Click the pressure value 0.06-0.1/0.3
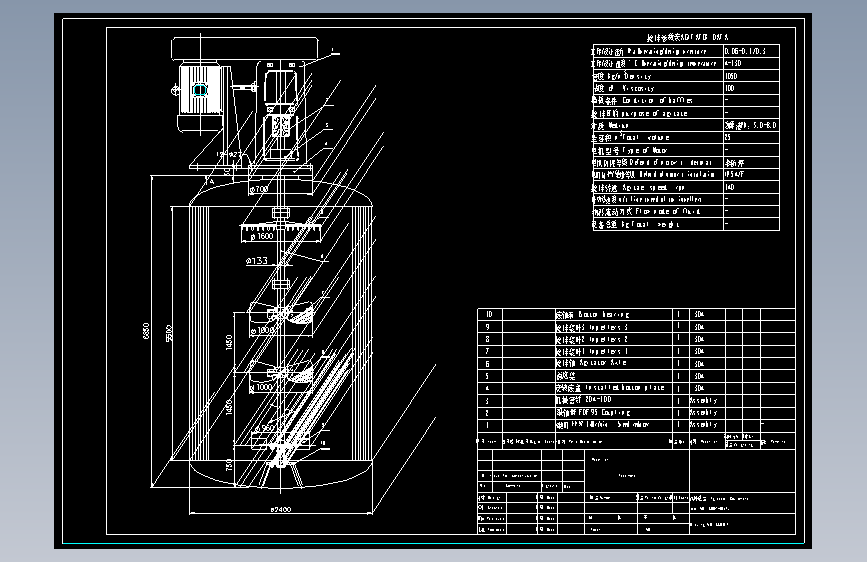The image size is (867, 562). coord(751,51)
